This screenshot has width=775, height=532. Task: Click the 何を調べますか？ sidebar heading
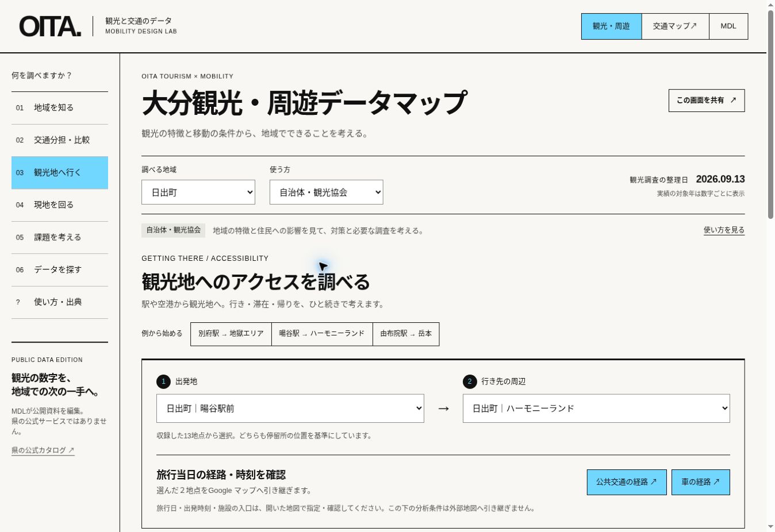42,75
